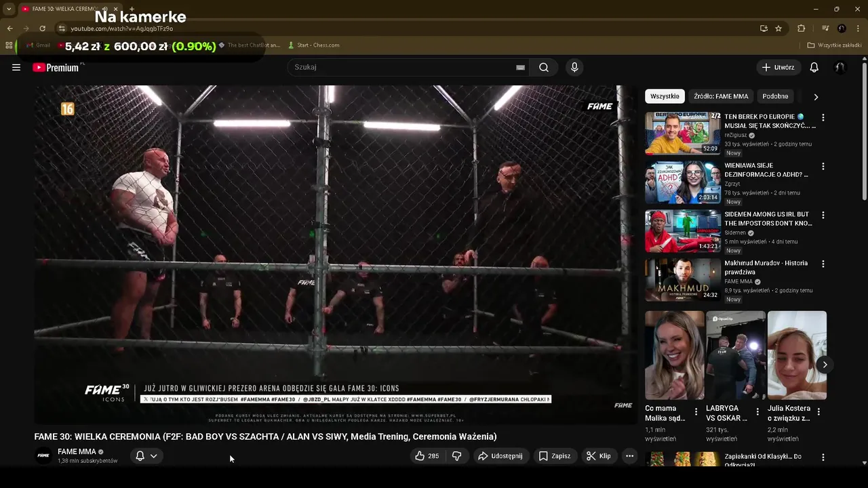868x488 pixels.
Task: Open options for LABRYGA VS OSKAR short
Action: (757, 411)
